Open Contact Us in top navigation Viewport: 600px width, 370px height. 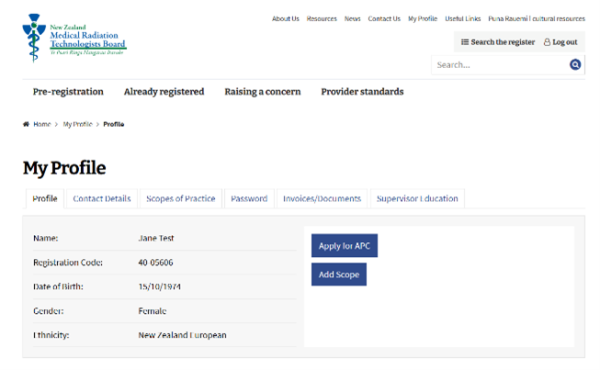pyautogui.click(x=384, y=18)
